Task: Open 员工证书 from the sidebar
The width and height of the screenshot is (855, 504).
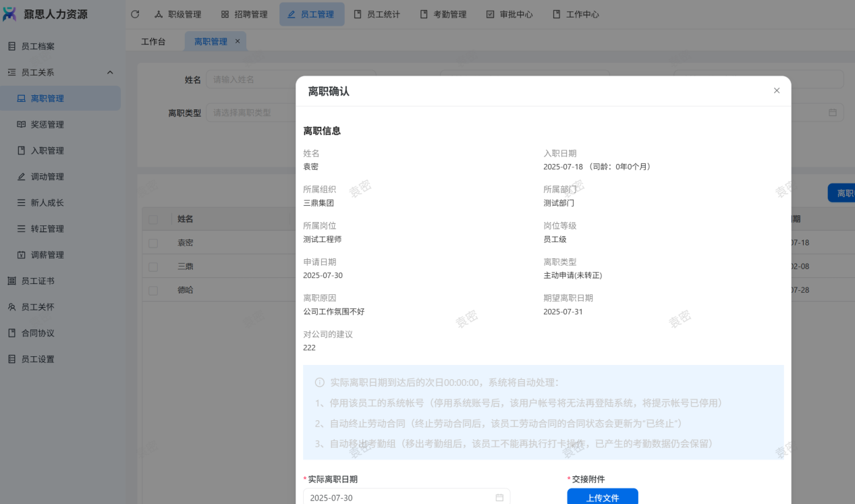Action: pyautogui.click(x=38, y=281)
